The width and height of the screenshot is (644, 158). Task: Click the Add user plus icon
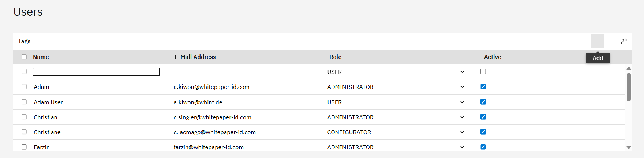point(598,41)
